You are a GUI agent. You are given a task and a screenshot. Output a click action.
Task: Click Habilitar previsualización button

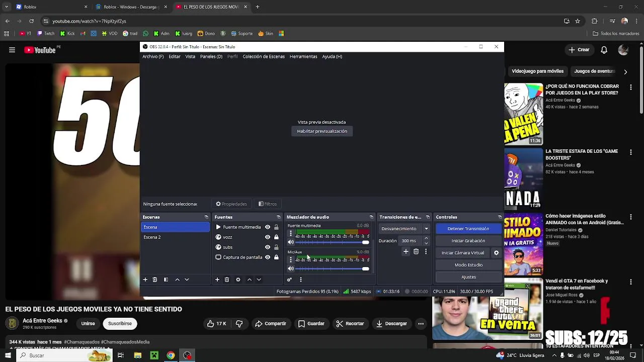click(322, 131)
